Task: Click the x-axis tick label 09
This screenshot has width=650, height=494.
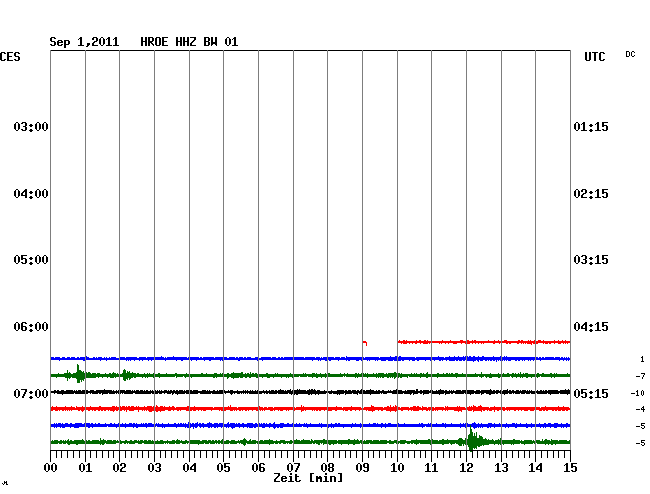Action: pyautogui.click(x=362, y=468)
